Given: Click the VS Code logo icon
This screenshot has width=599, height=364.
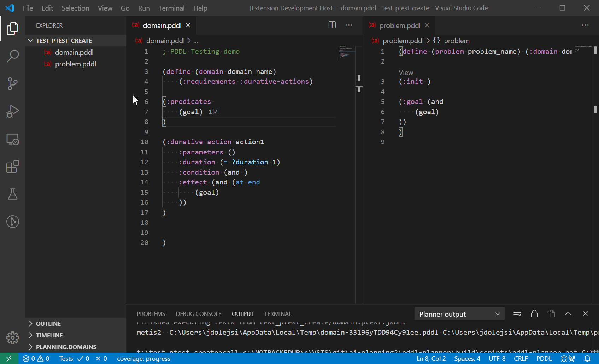Looking at the screenshot, I should coord(10,8).
